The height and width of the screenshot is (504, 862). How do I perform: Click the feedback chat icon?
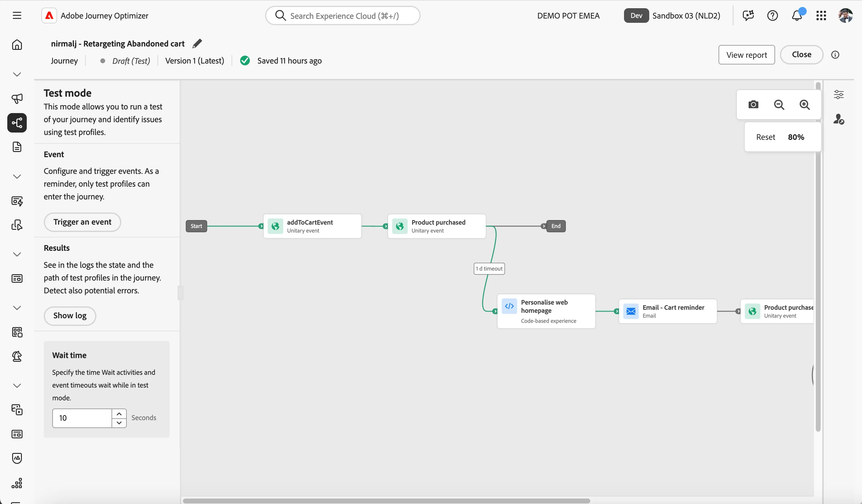tap(748, 16)
